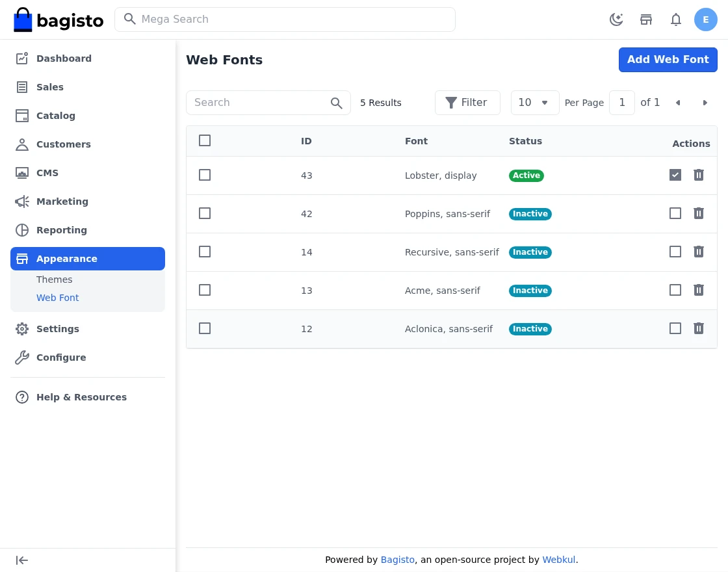Open CMS menu

(x=88, y=173)
